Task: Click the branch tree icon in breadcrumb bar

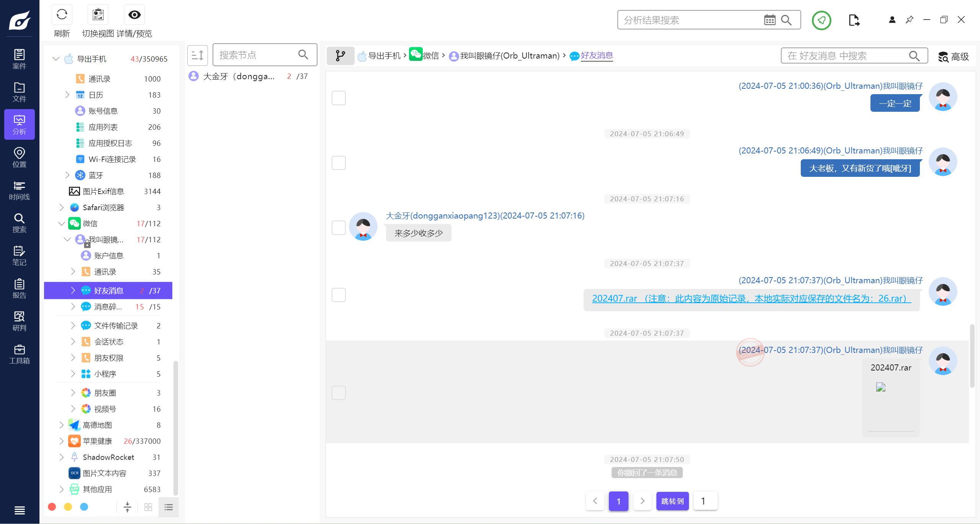Action: click(340, 56)
